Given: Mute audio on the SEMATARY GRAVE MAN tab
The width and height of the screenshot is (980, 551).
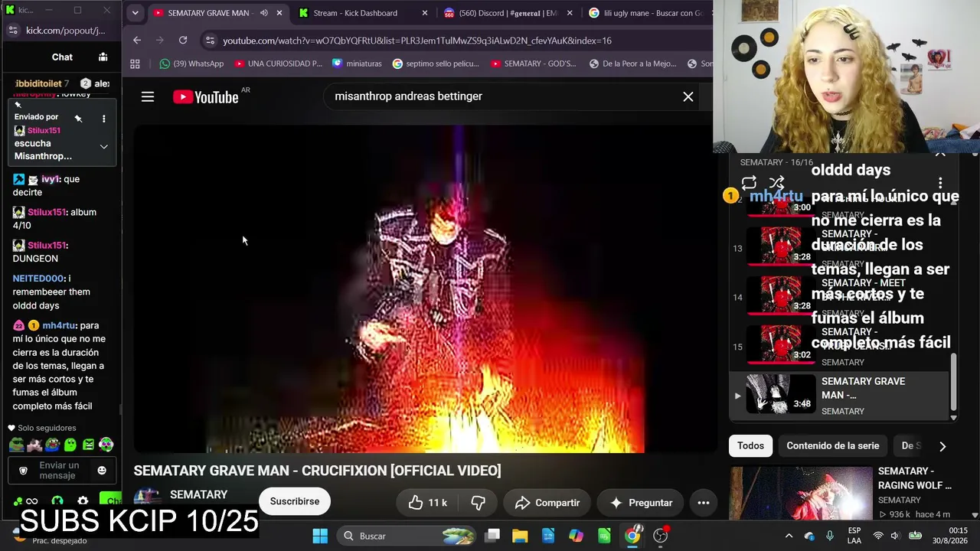Looking at the screenshot, I should (263, 13).
